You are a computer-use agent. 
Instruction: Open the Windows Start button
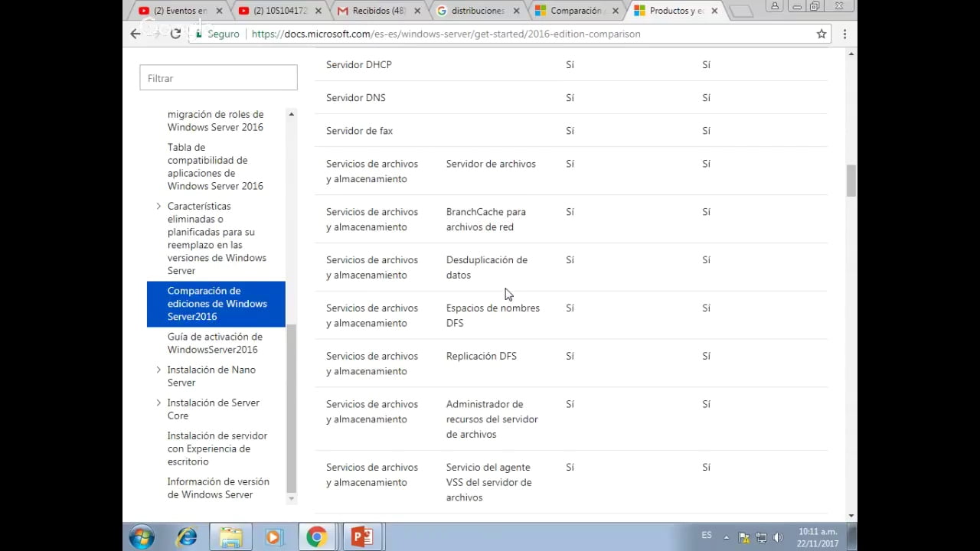pyautogui.click(x=142, y=537)
